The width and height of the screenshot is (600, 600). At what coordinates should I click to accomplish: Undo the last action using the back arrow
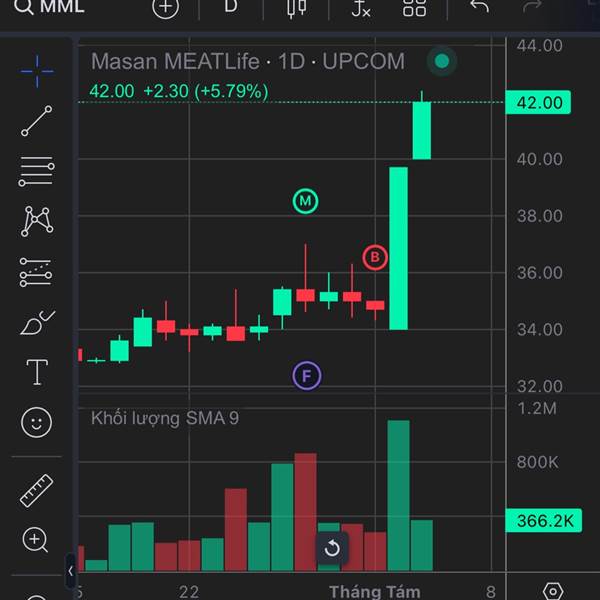pyautogui.click(x=479, y=6)
